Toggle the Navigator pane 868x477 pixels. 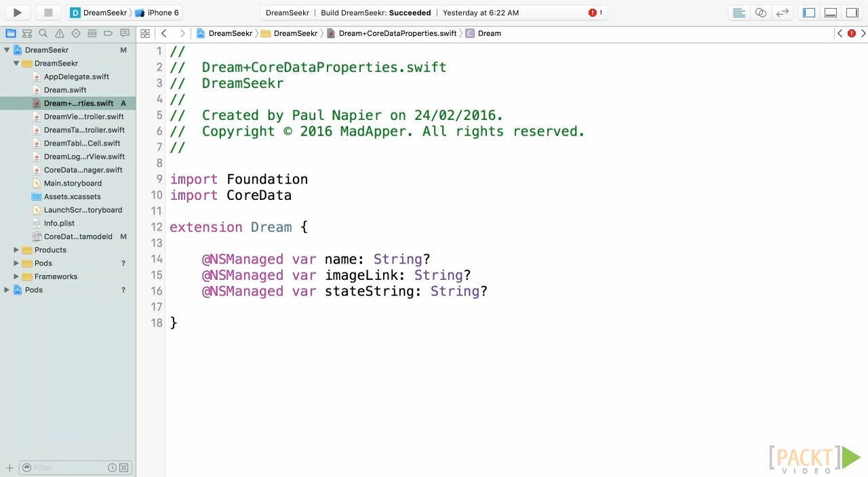pos(809,12)
